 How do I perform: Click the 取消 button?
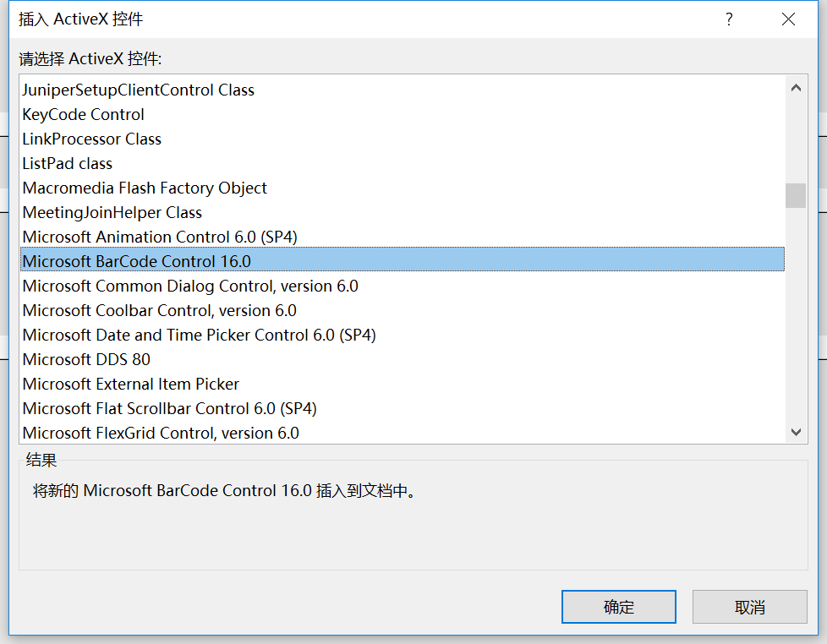[x=749, y=607]
